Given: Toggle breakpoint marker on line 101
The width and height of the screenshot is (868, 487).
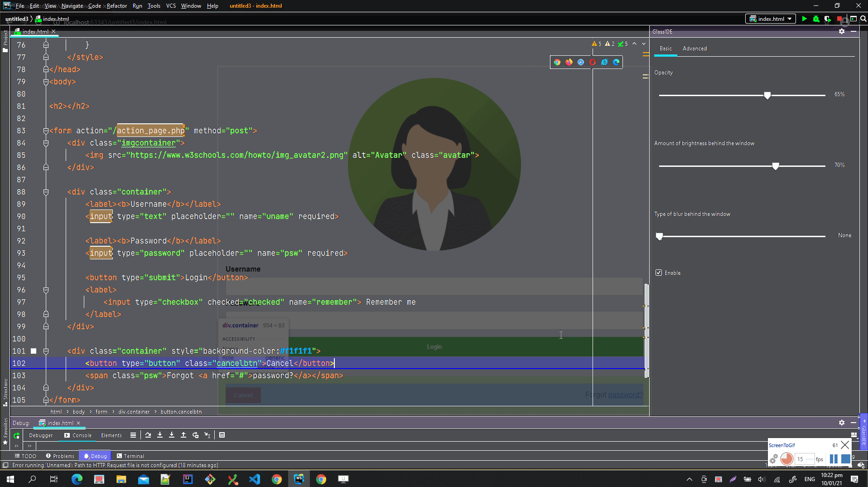Looking at the screenshot, I should click(x=34, y=351).
